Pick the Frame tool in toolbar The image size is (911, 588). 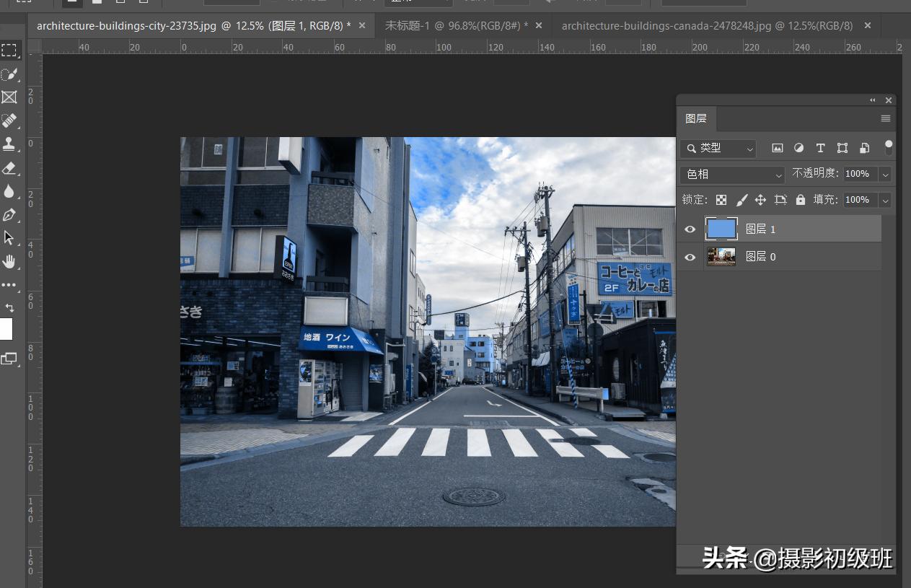pos(9,97)
